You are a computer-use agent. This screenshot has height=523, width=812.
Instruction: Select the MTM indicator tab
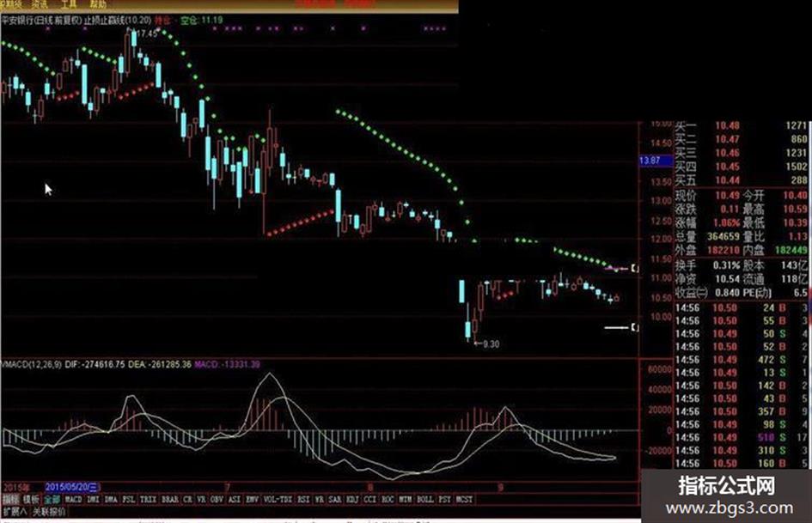405,500
